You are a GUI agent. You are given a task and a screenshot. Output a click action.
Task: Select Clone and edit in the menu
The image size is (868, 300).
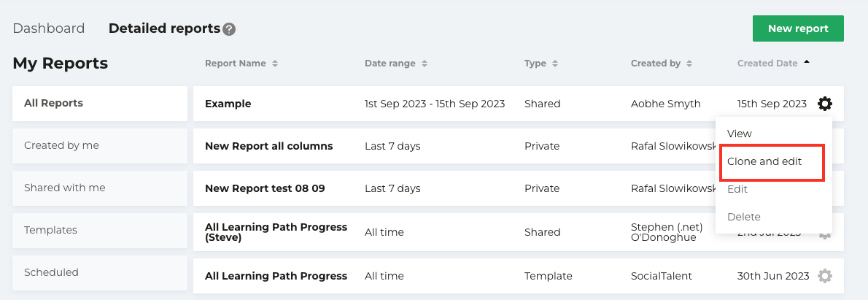coord(764,161)
